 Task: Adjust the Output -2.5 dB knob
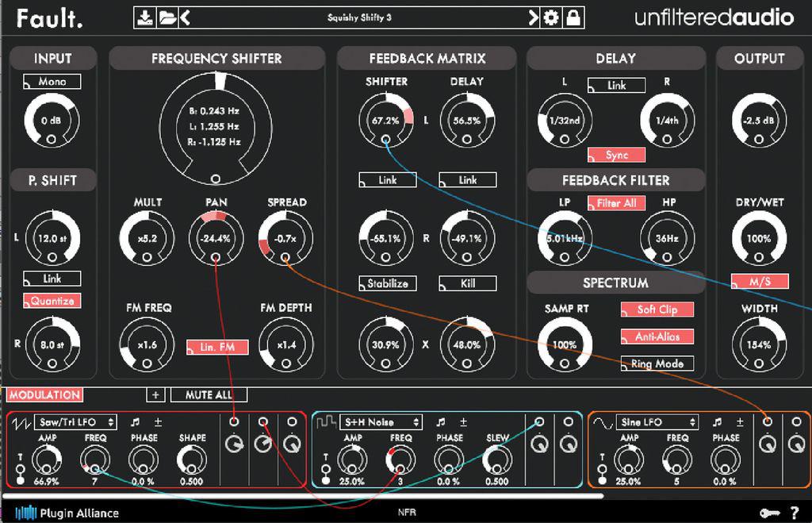coord(759,121)
